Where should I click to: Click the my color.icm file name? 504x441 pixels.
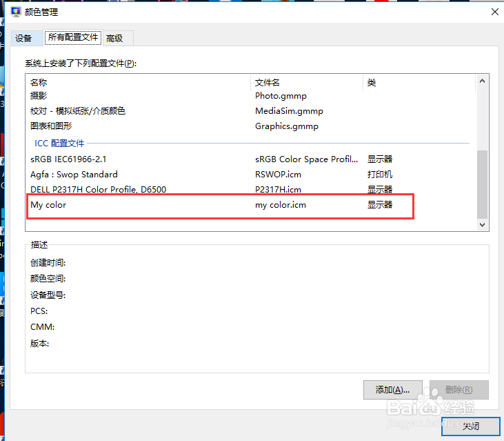pyautogui.click(x=281, y=205)
